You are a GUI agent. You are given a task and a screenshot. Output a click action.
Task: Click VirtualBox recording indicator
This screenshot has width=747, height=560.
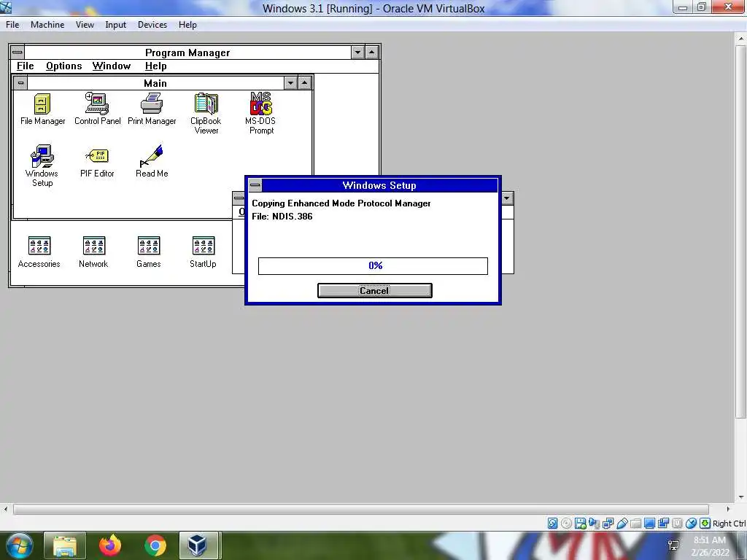[x=663, y=524]
